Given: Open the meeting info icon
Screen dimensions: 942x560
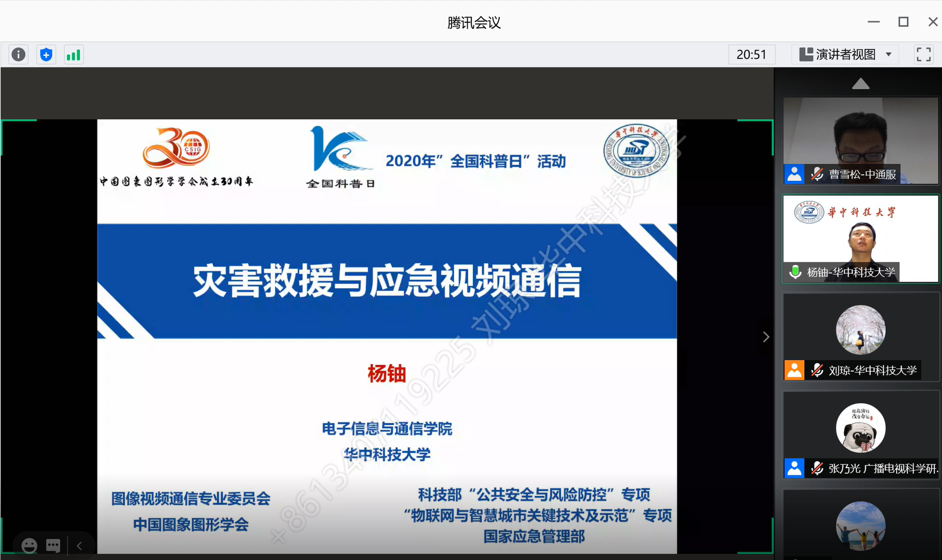Looking at the screenshot, I should (19, 54).
